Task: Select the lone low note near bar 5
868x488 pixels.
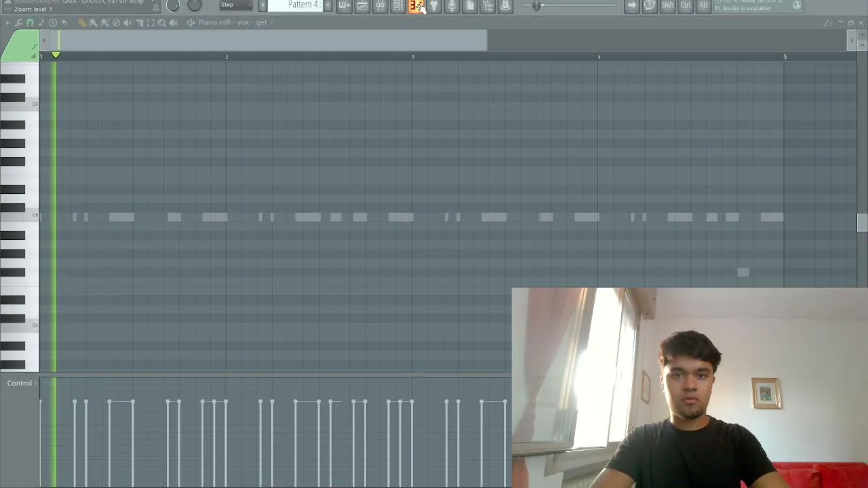Action: pyautogui.click(x=743, y=272)
